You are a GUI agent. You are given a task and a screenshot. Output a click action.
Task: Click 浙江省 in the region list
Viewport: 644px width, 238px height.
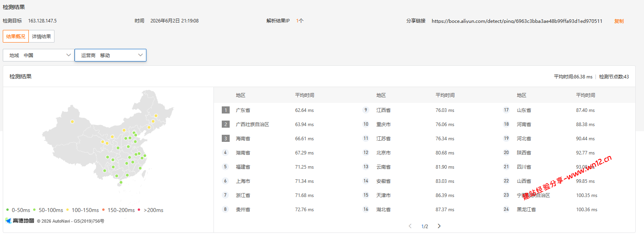(243, 195)
